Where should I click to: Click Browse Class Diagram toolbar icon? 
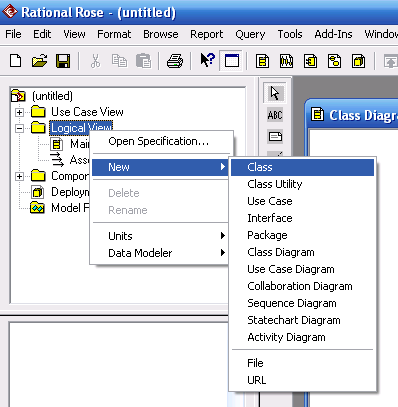point(262,61)
